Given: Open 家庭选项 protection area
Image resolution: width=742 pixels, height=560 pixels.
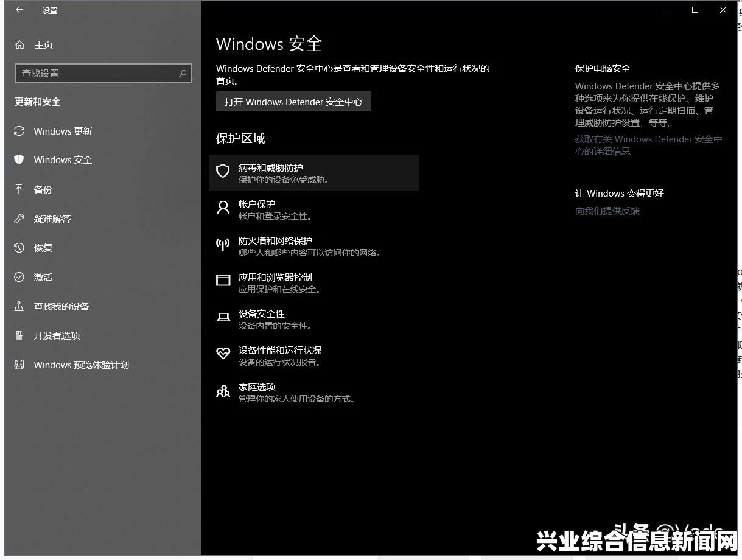Looking at the screenshot, I should tap(313, 392).
